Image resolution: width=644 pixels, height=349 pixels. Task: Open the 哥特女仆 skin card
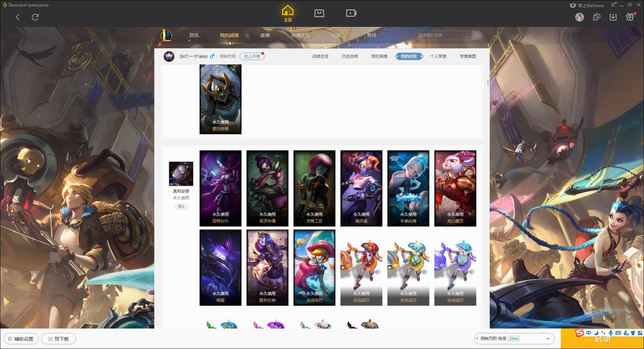(220, 188)
